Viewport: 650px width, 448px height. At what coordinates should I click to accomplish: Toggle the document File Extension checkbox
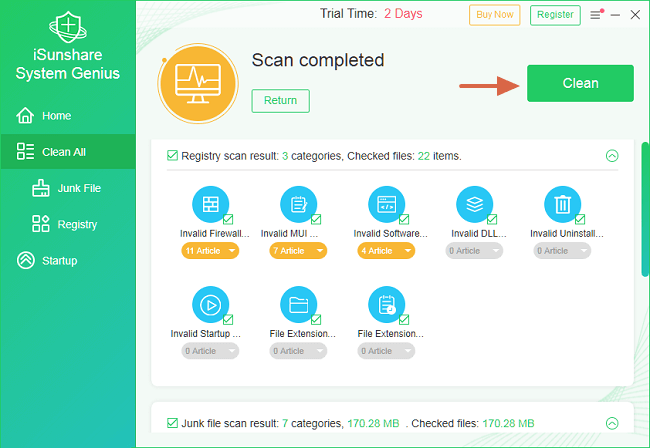(404, 320)
